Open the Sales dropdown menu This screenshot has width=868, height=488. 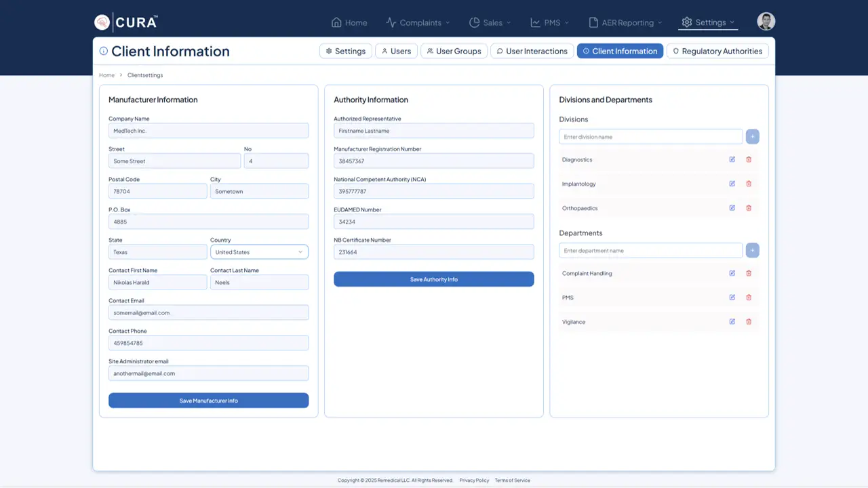(x=490, y=22)
